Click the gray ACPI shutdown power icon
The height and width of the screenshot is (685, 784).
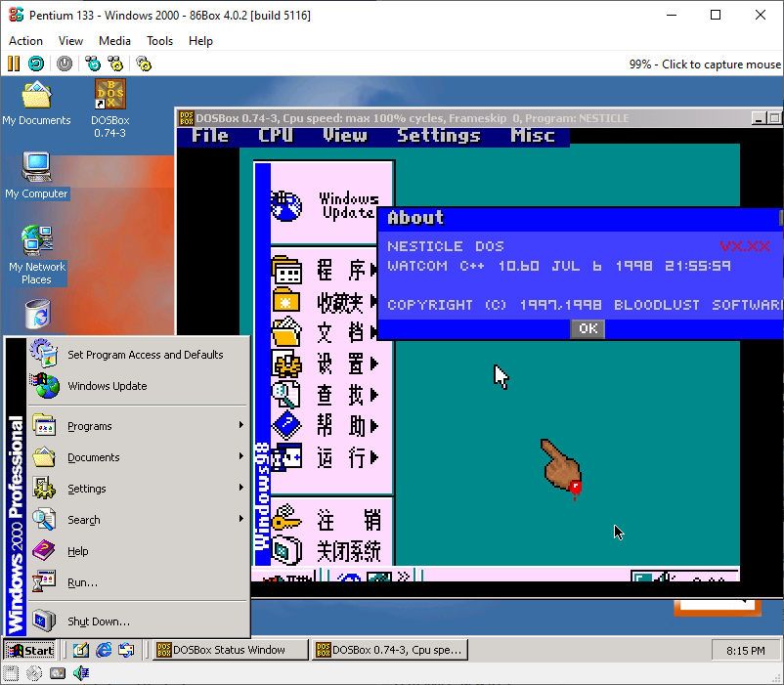coord(64,64)
